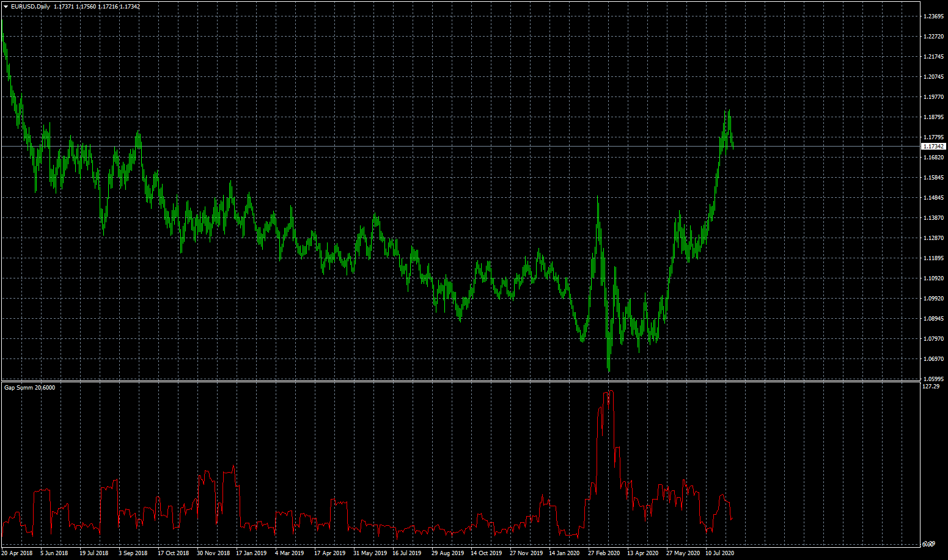Image resolution: width=948 pixels, height=560 pixels.
Task: Click the 30 Nov 2018 date label
Action: pos(213,553)
